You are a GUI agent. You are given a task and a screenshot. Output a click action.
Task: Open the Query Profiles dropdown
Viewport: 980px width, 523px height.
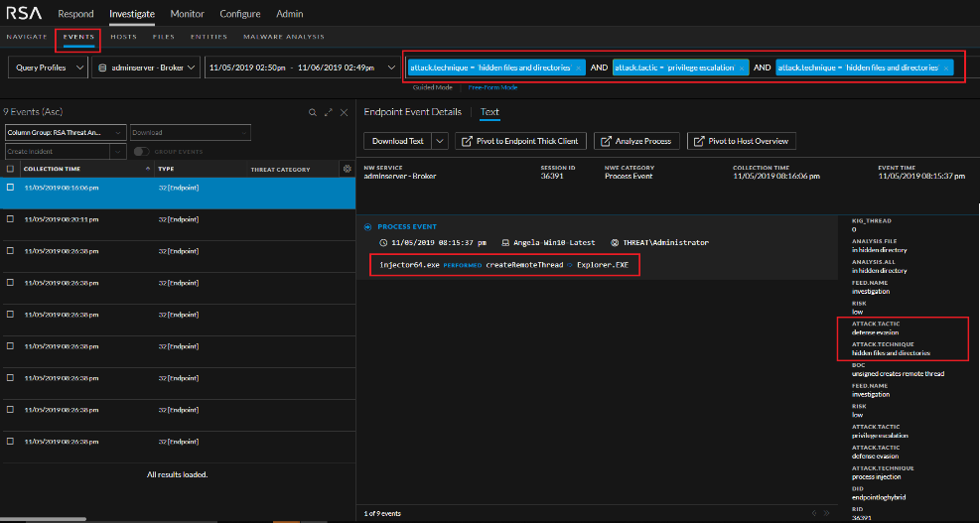point(47,67)
